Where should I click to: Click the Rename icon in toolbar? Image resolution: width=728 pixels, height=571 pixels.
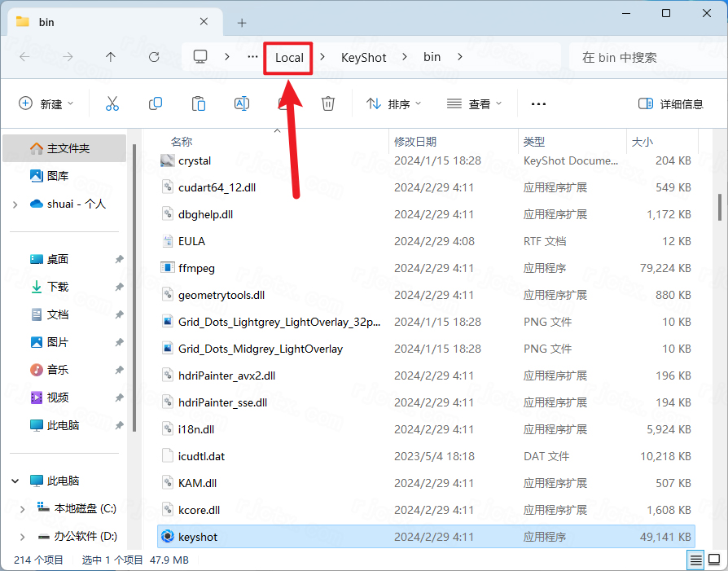click(241, 103)
